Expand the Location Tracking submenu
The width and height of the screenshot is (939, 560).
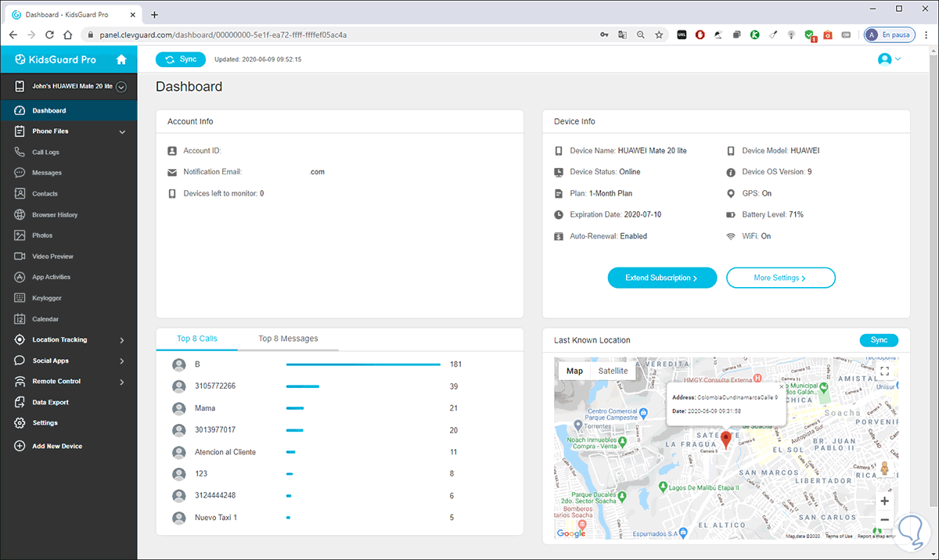(122, 340)
